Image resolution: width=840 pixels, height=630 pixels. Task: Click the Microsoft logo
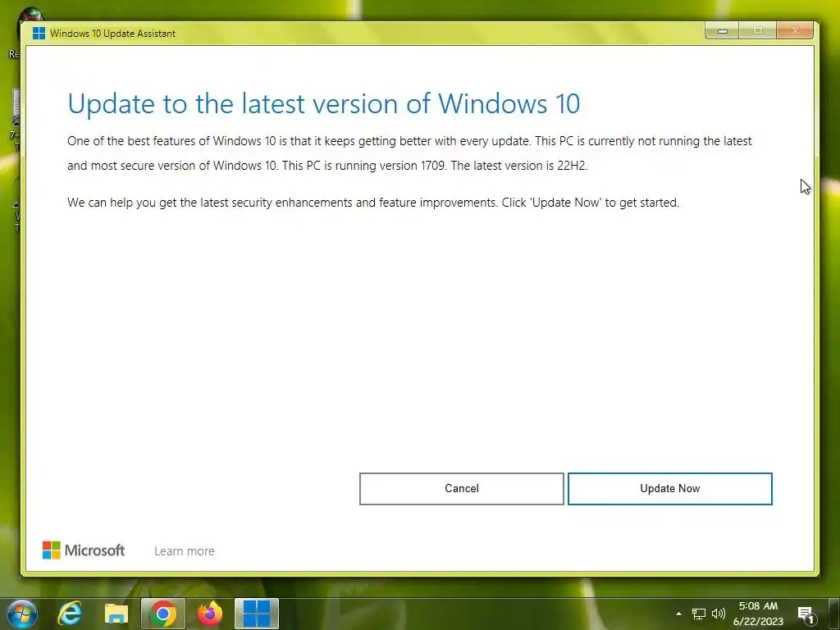[84, 550]
